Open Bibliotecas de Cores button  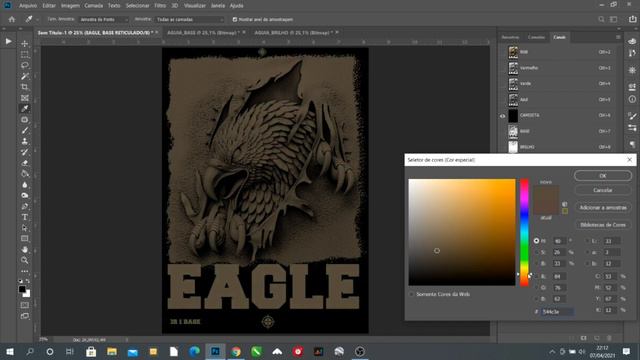pyautogui.click(x=603, y=225)
